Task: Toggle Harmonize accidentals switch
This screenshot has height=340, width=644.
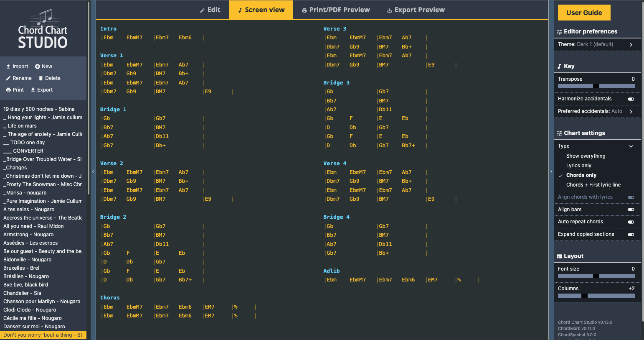Action: point(631,99)
